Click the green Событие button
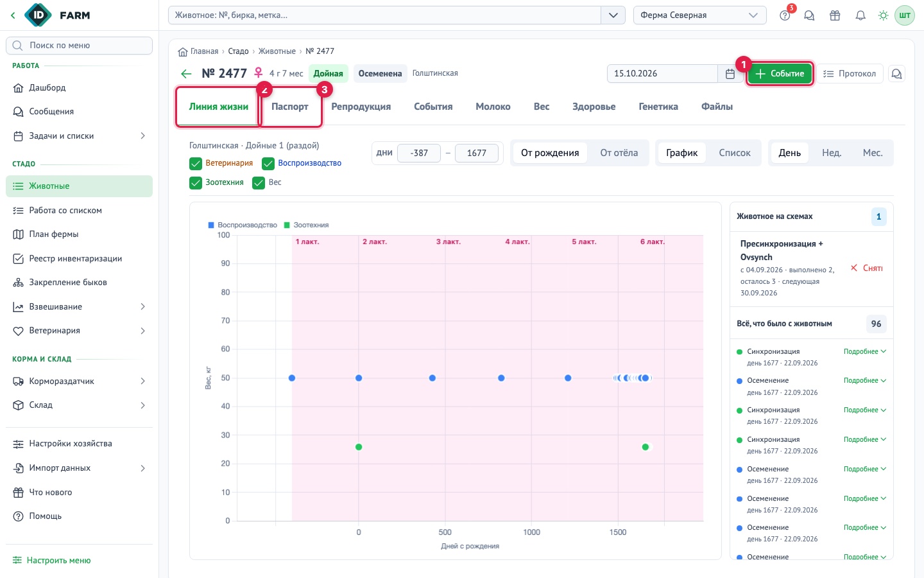 (x=780, y=74)
